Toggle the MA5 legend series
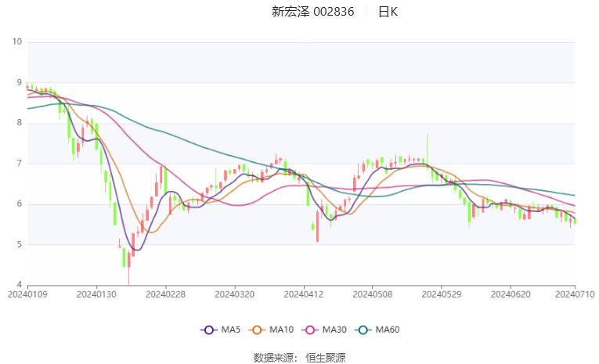Screen dimensions: 599x364 [x=221, y=330]
